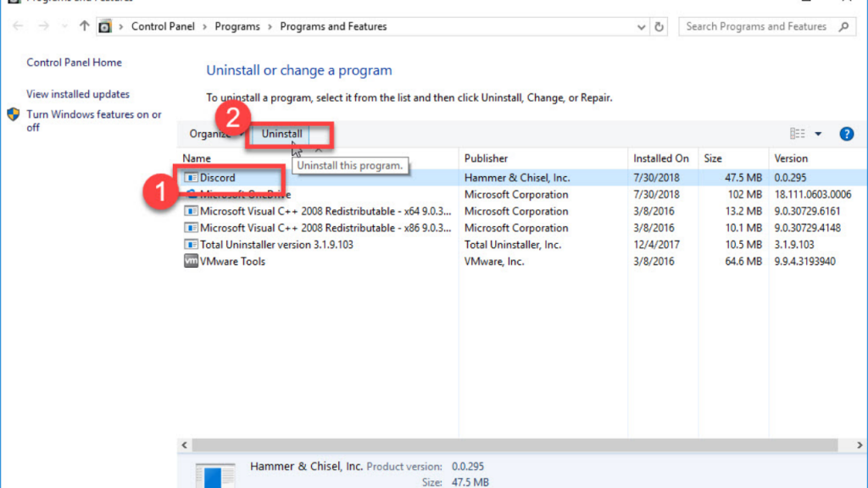The width and height of the screenshot is (868, 488).
Task: Select Visual C++ 2008 Redistributable x86 entry
Action: pos(325,228)
